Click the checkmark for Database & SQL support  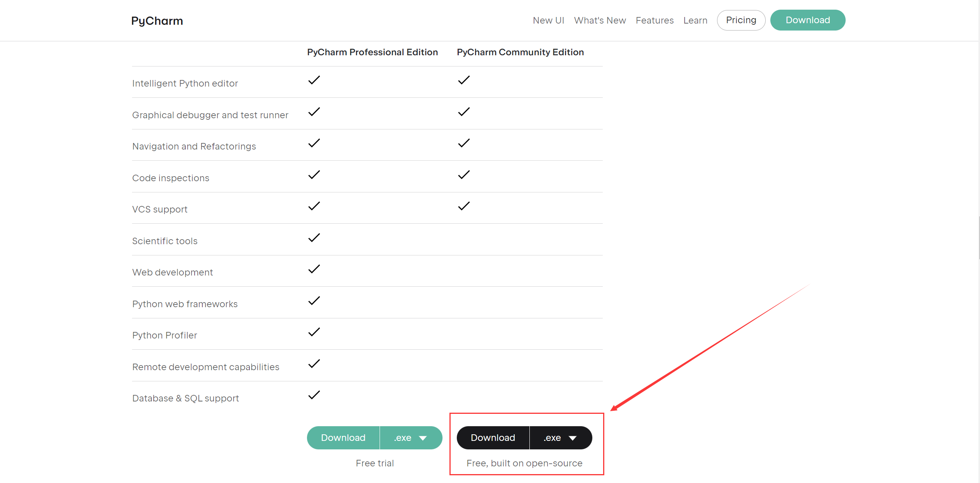[314, 395]
